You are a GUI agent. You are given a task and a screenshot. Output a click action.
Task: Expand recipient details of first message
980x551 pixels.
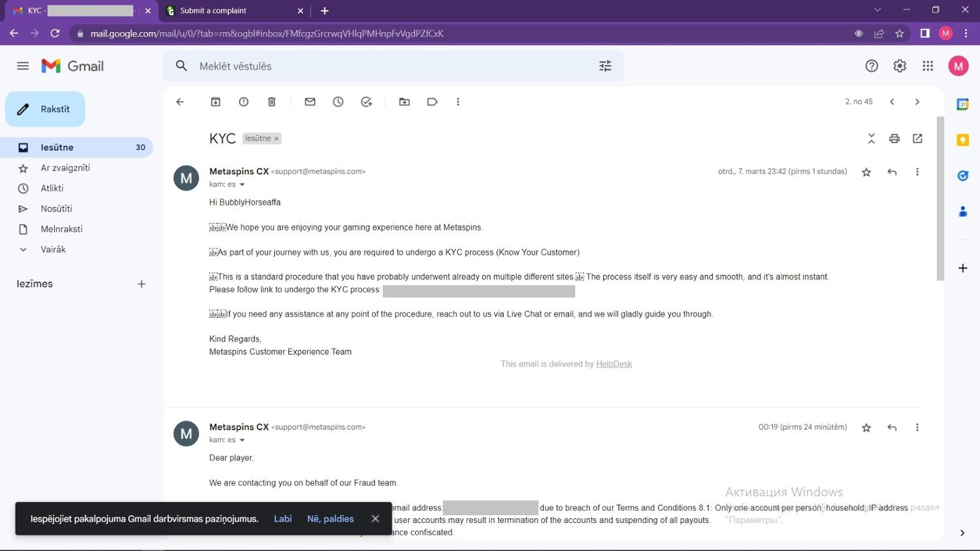[242, 185]
